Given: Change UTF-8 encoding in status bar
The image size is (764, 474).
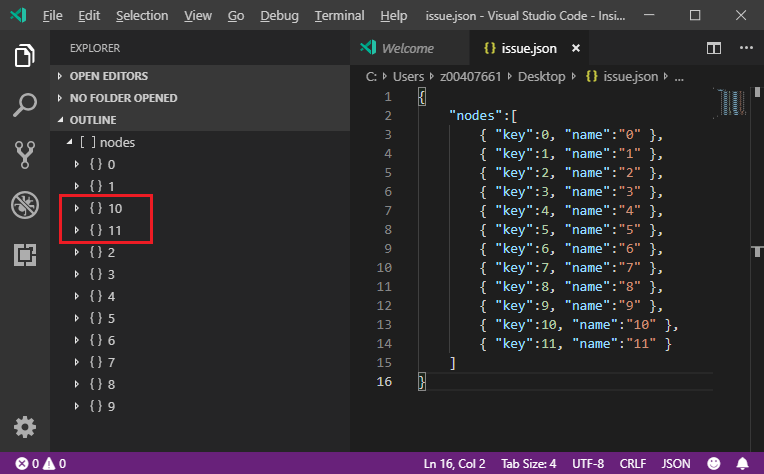Looking at the screenshot, I should pyautogui.click(x=588, y=463).
